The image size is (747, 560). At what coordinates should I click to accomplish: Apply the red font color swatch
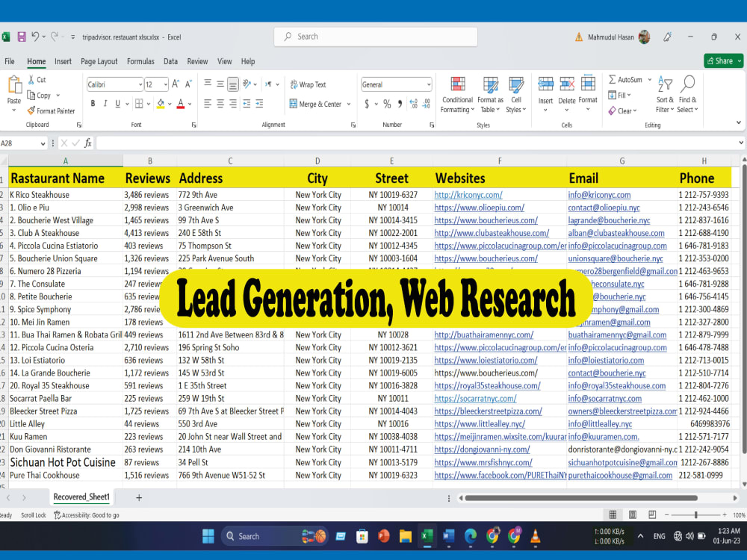pyautogui.click(x=181, y=103)
